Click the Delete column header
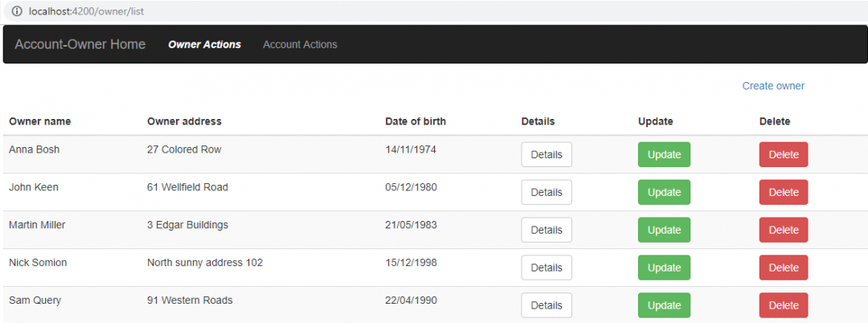The image size is (868, 323). tap(775, 121)
